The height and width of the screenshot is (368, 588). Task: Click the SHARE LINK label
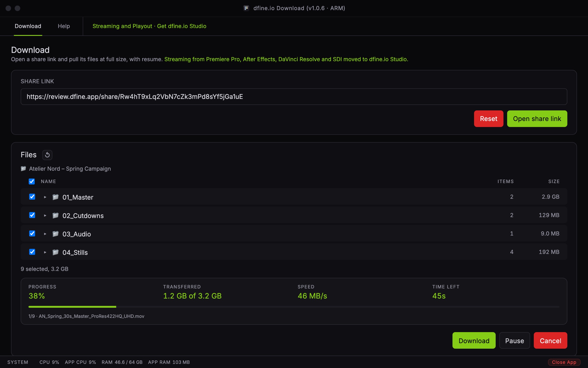[x=37, y=81]
